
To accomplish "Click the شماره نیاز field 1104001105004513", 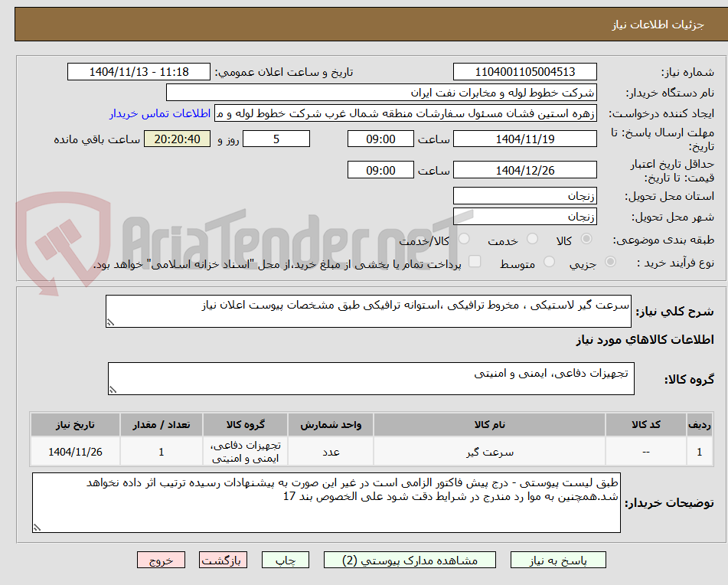I will coord(524,72).
